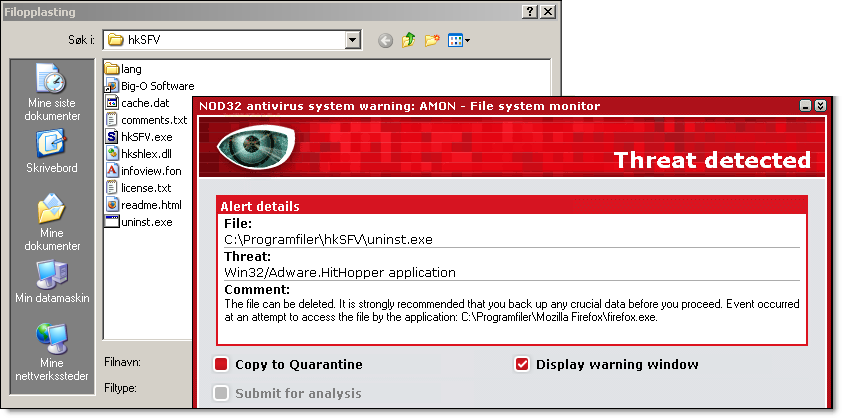Select hkSFV.exe in the file list
The height and width of the screenshot is (418, 842).
139,137
